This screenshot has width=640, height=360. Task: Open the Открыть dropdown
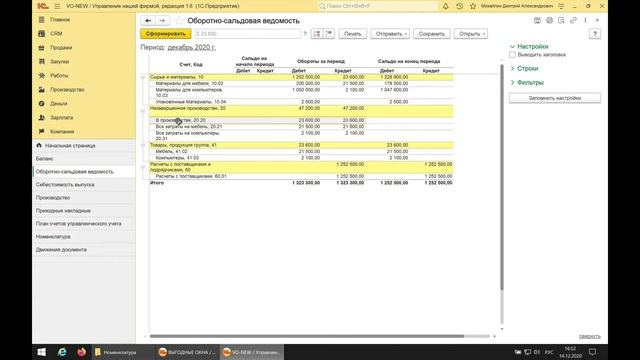471,34
